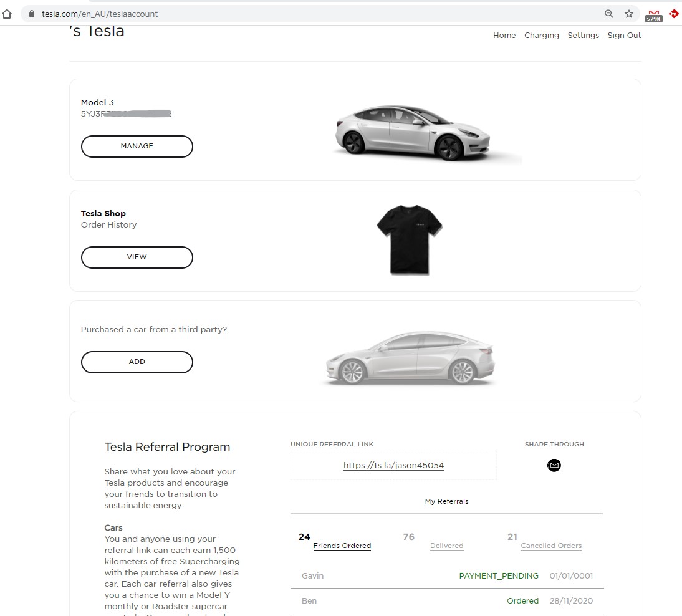The height and width of the screenshot is (616, 682).
Task: Open the Settings menu item
Action: pyautogui.click(x=583, y=36)
